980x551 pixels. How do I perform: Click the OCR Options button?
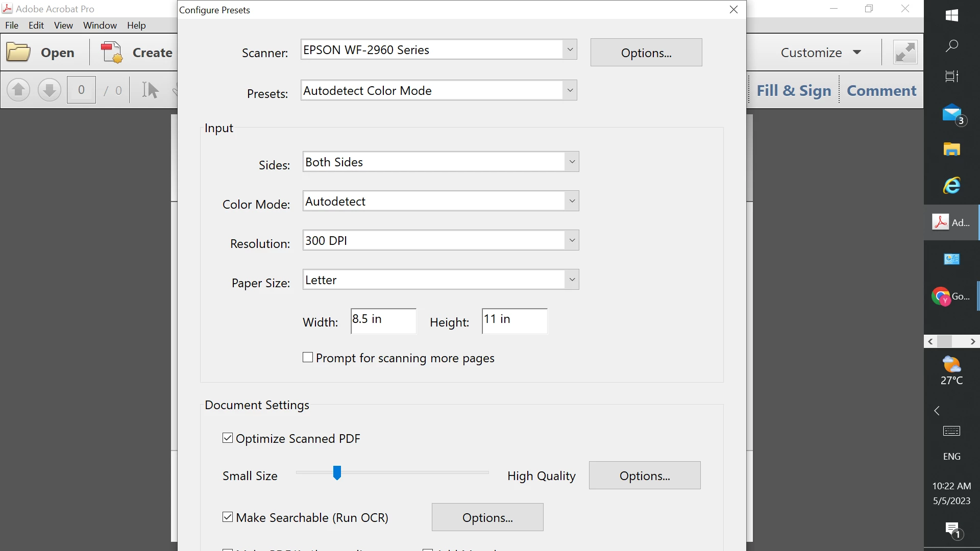pos(487,517)
